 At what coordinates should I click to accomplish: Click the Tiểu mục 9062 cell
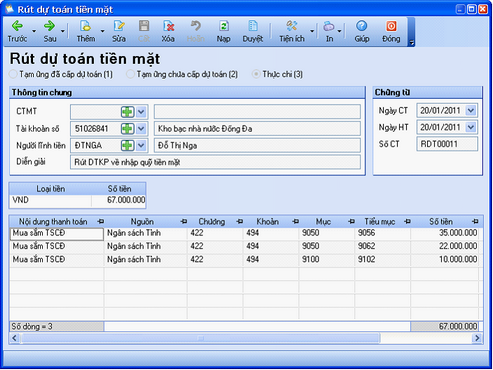tap(382, 246)
